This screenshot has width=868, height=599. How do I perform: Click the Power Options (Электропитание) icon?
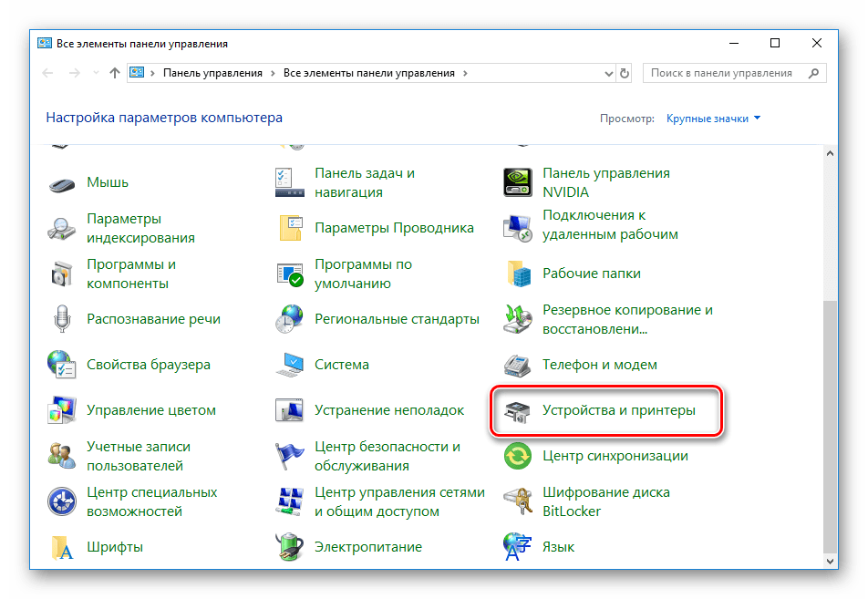pos(290,547)
